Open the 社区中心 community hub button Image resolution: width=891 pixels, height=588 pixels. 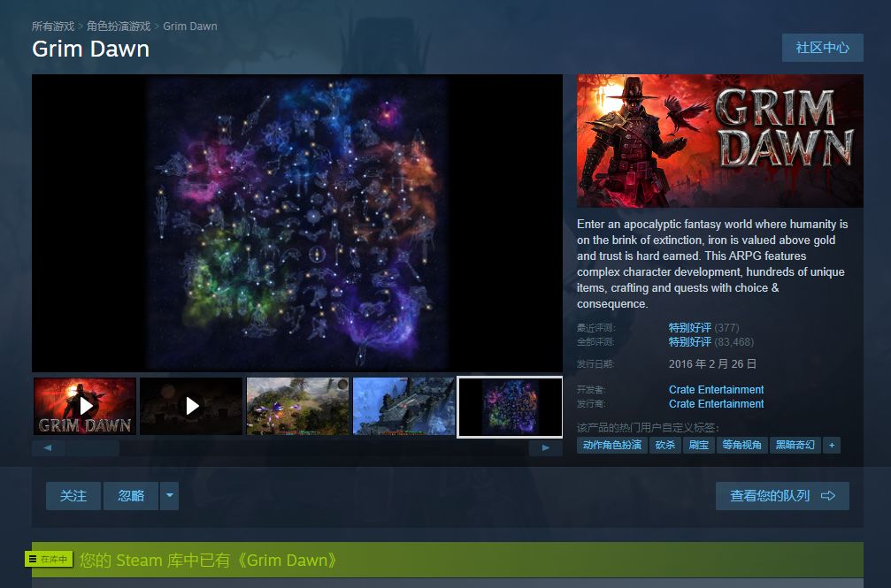822,48
